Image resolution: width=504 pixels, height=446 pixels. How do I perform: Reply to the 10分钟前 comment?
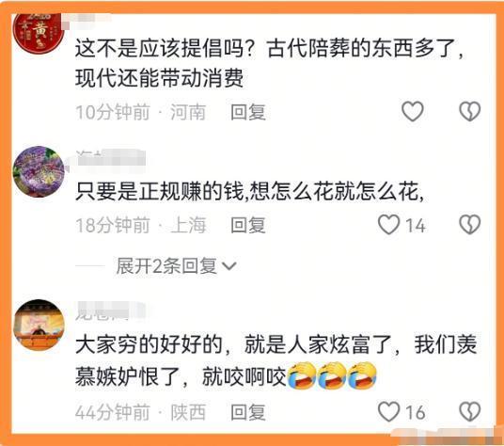point(248,112)
